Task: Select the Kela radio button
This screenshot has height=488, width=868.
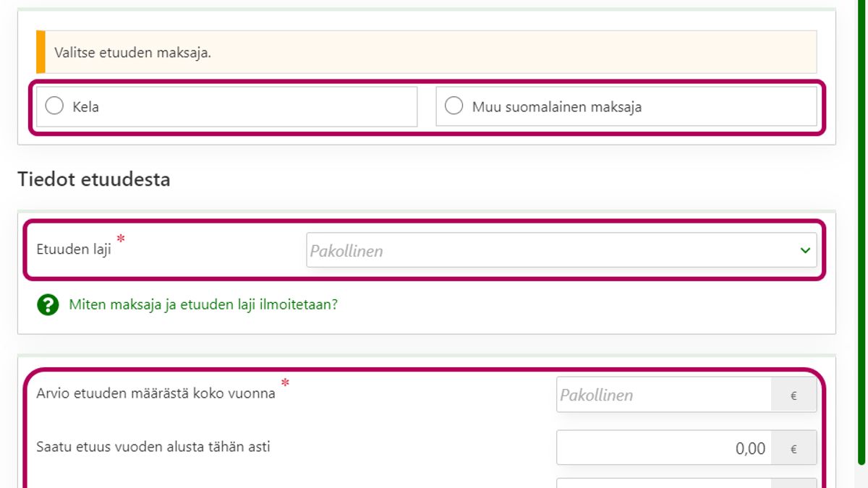Action: [x=54, y=106]
